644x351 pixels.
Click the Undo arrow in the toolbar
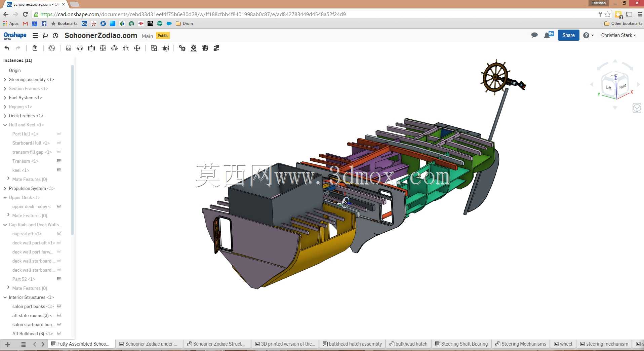tap(7, 48)
